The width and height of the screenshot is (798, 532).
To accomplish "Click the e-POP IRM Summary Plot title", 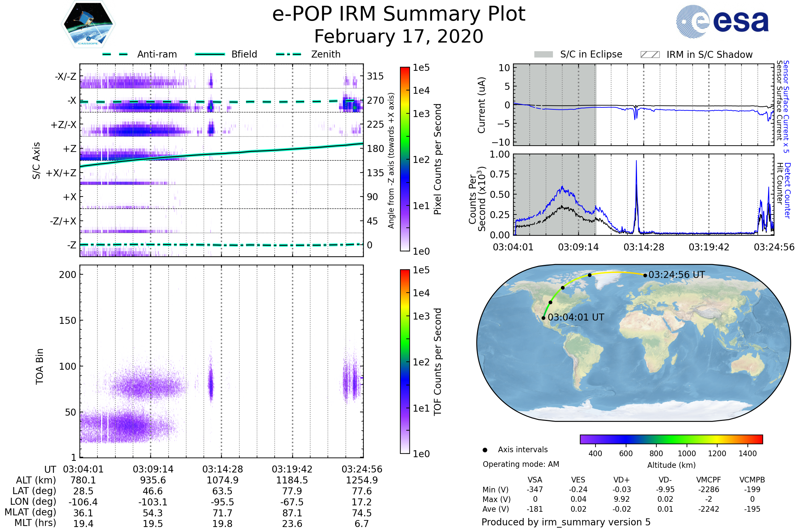I will (x=399, y=14).
